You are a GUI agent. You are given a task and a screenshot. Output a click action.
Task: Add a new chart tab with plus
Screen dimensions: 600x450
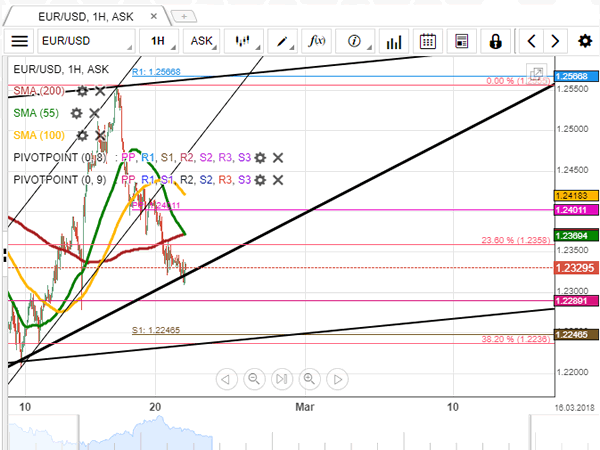pyautogui.click(x=183, y=17)
